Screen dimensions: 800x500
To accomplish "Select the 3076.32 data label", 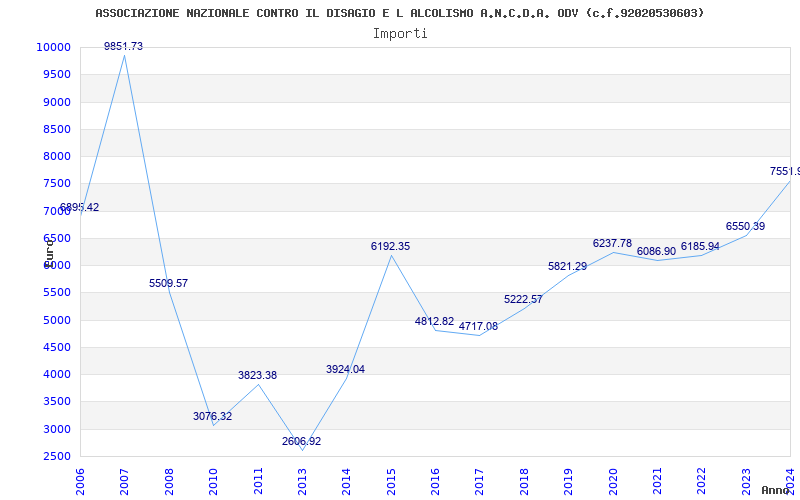I will pos(212,416).
